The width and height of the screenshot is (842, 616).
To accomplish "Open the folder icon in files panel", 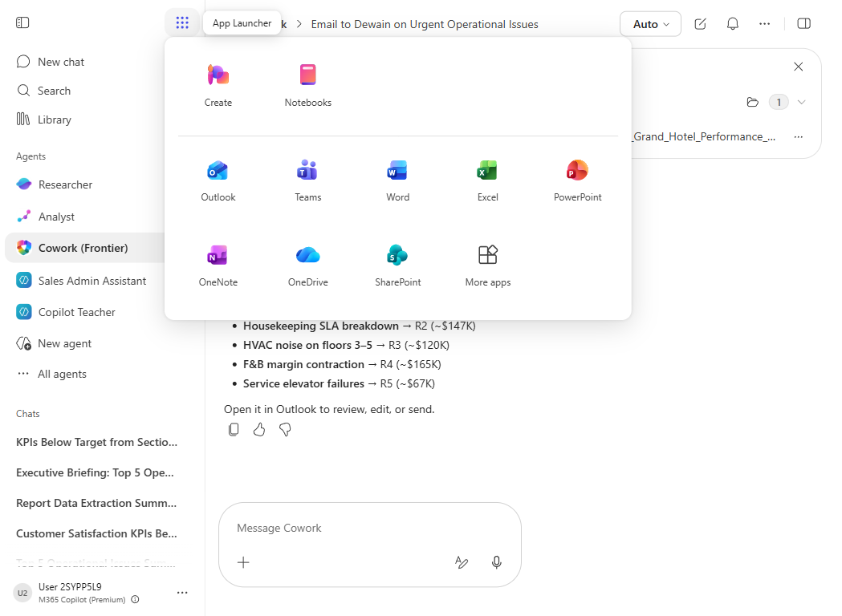I will tap(753, 102).
